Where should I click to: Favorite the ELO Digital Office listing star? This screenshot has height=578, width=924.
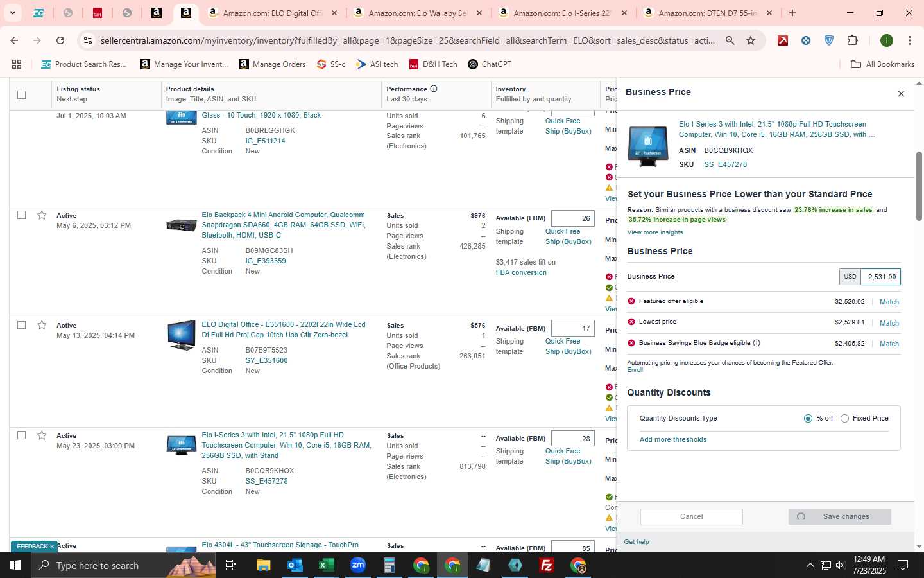42,325
